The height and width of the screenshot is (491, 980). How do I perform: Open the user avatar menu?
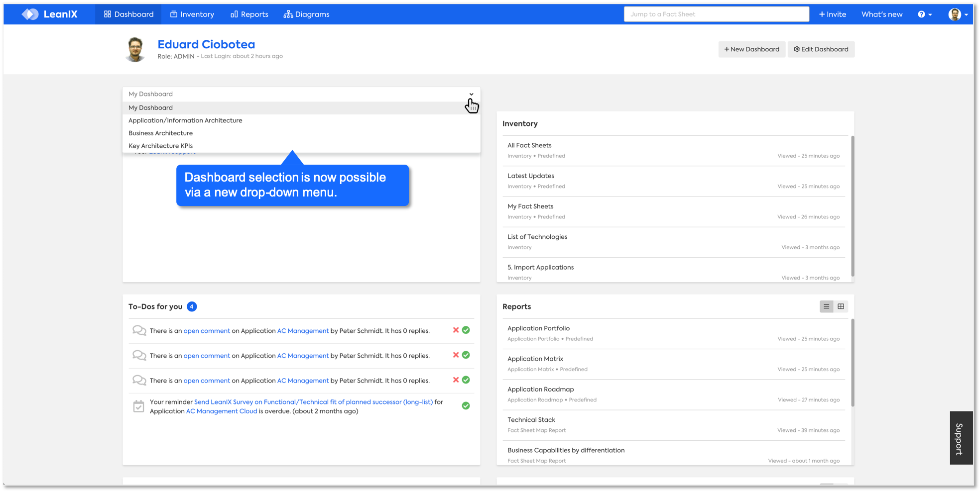tap(958, 14)
